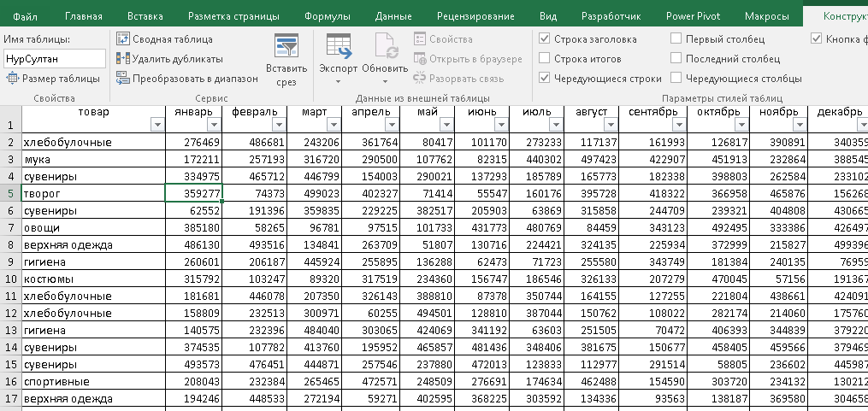Open filter dropdown for август column

[611, 125]
